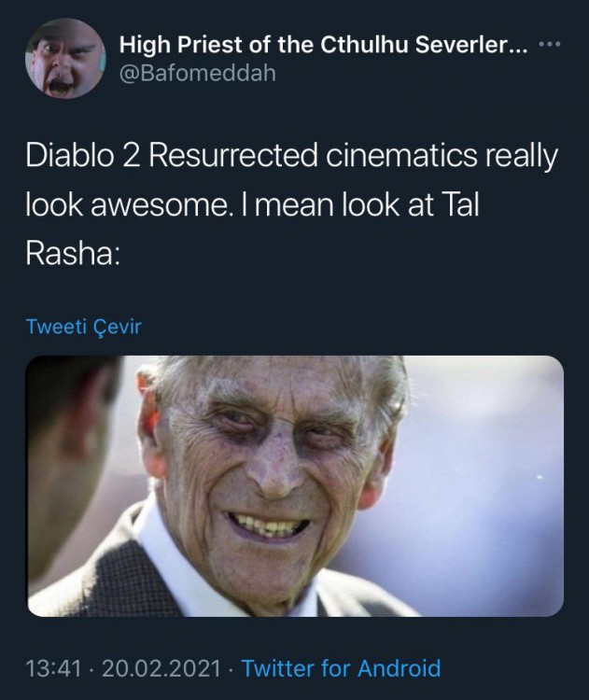Translate the tweet via Tweeti Çevir
The image size is (589, 700).
point(83,327)
